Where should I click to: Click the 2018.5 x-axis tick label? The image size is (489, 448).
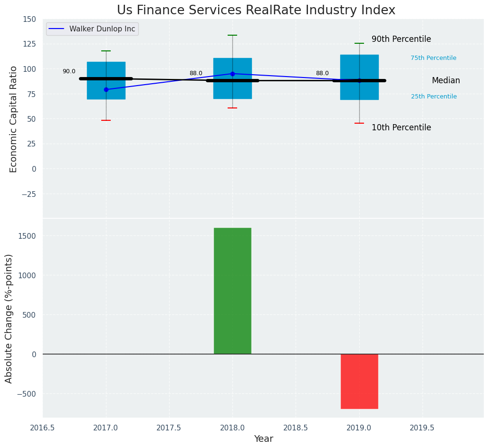tap(296, 428)
